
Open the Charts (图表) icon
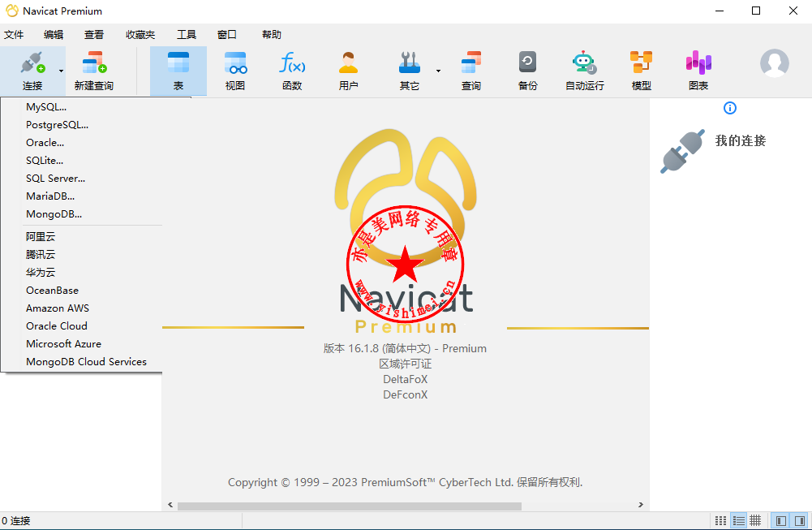click(x=698, y=63)
